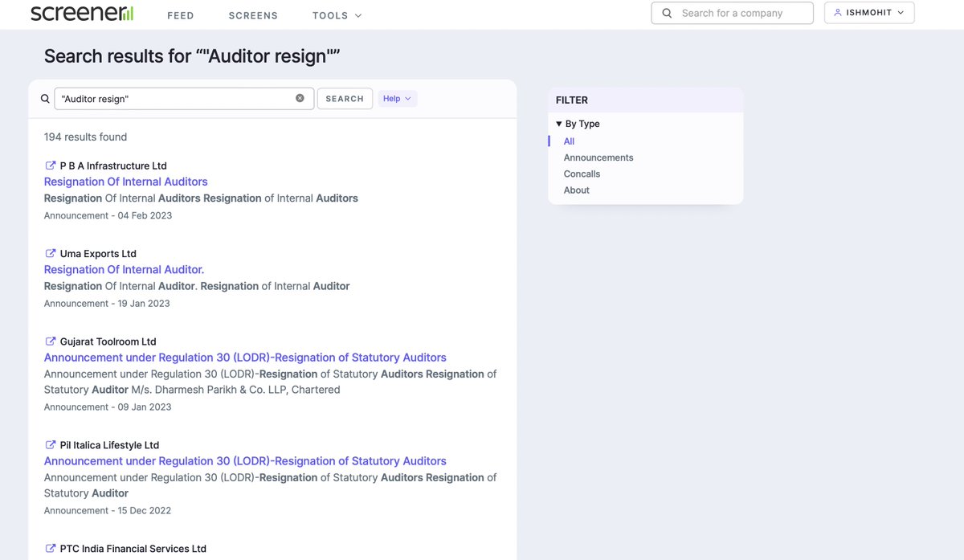Click the magnifier icon beside the query box
The image size is (964, 560).
tap(45, 99)
